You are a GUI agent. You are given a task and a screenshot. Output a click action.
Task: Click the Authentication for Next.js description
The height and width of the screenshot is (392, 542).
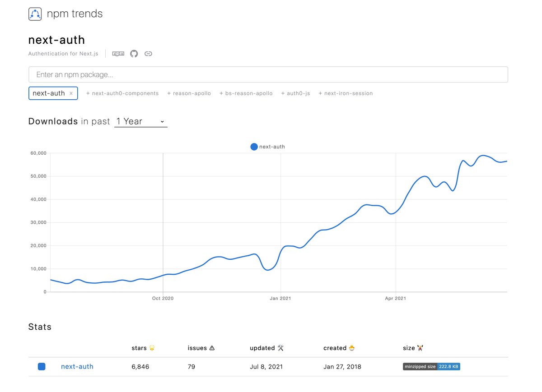tap(63, 54)
